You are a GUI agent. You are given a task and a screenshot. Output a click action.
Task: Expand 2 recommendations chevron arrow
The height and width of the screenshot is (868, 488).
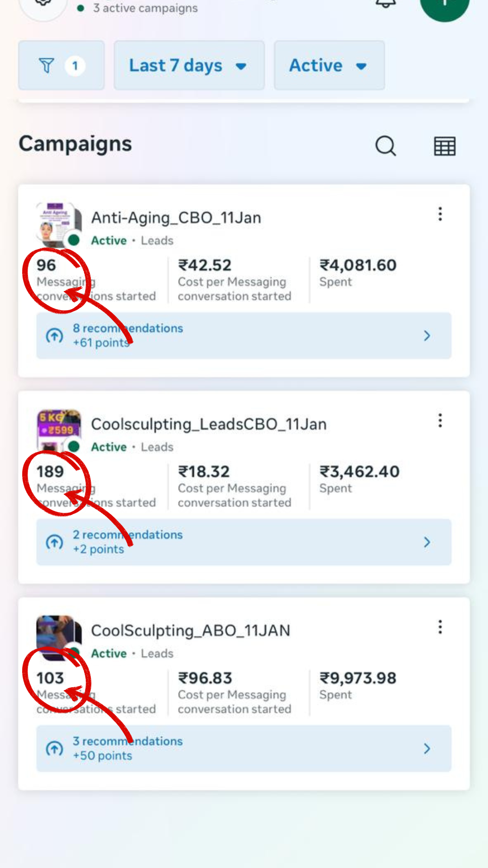[x=427, y=542]
